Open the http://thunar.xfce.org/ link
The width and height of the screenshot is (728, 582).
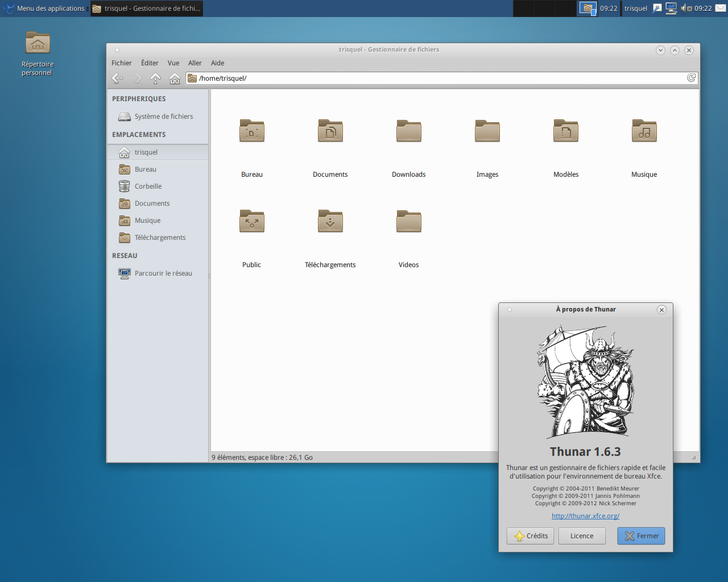585,516
